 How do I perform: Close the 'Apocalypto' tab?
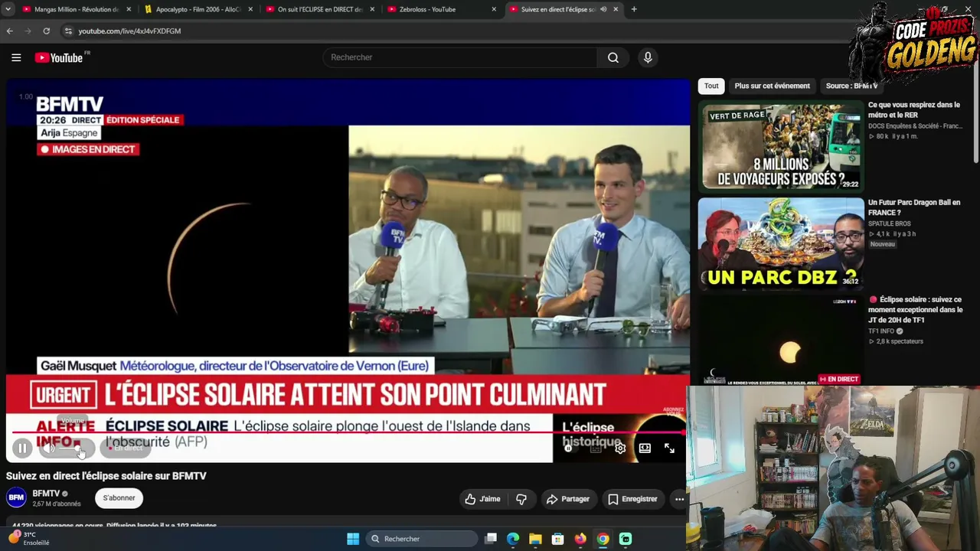point(250,9)
